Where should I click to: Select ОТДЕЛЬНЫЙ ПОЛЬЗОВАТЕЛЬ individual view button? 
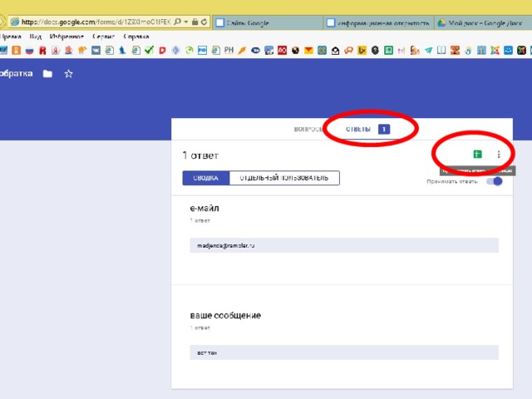coord(284,178)
